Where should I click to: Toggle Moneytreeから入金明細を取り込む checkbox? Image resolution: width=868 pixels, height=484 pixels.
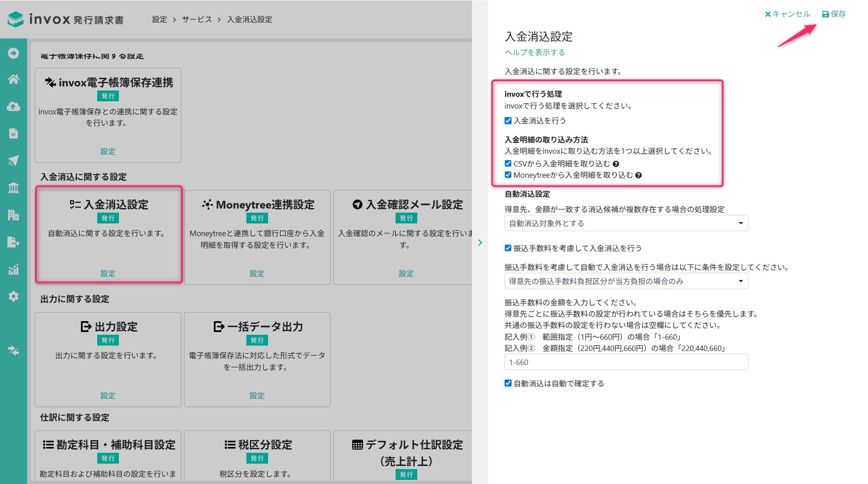tap(508, 175)
